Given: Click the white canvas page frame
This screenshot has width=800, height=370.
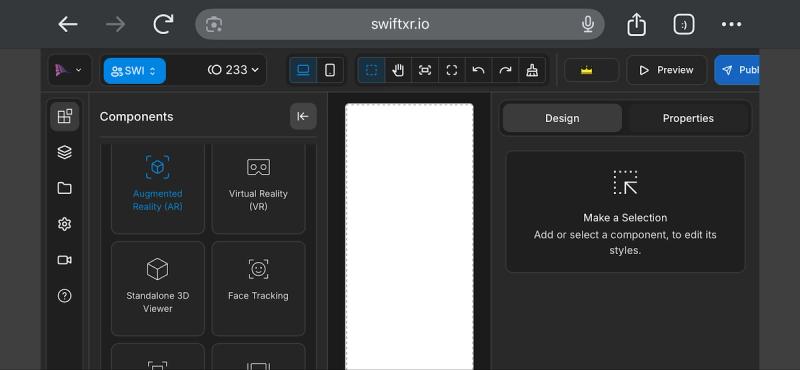Looking at the screenshot, I should [x=409, y=236].
